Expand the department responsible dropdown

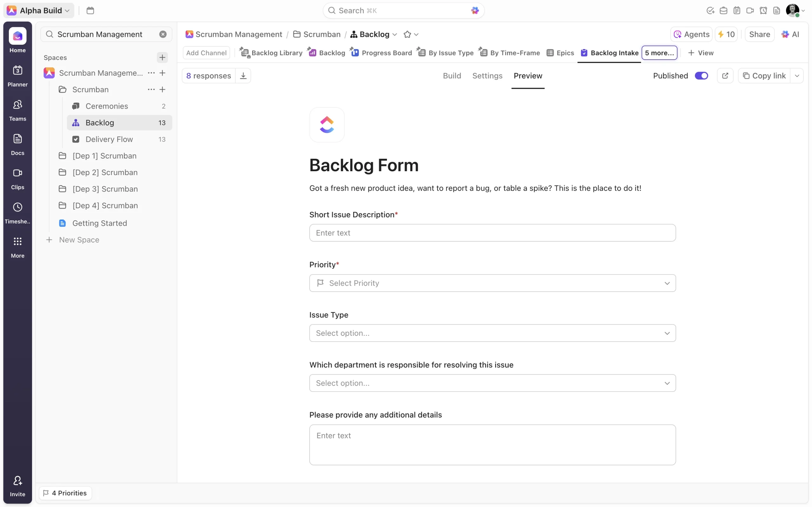pos(492,383)
